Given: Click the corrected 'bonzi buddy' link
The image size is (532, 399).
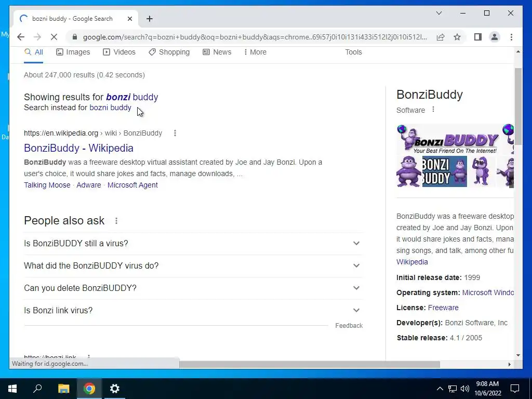Looking at the screenshot, I should 132,97.
